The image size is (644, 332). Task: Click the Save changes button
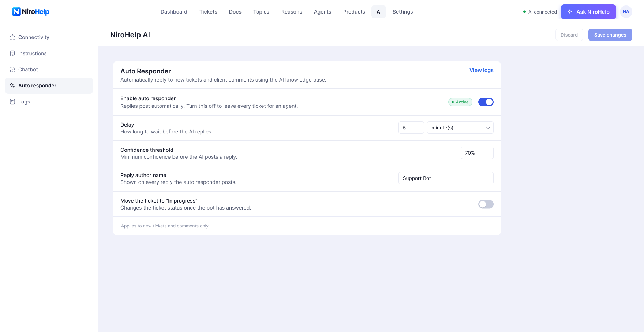[610, 35]
